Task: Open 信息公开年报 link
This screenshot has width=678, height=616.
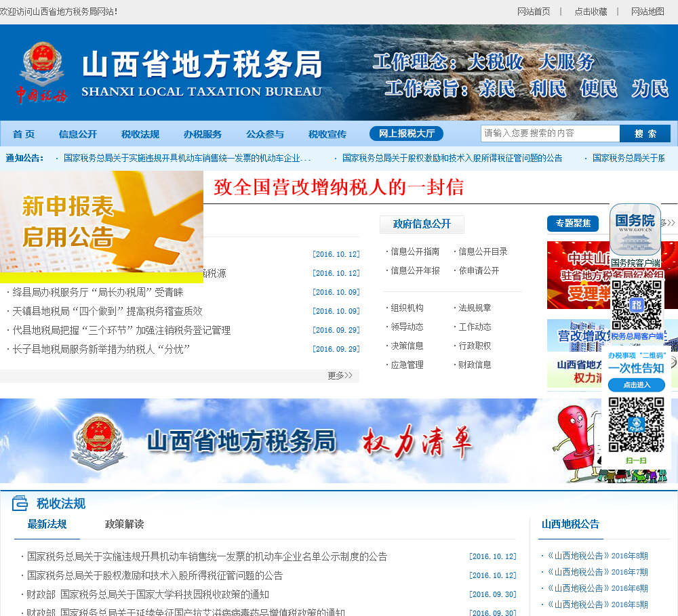Action: pyautogui.click(x=415, y=270)
